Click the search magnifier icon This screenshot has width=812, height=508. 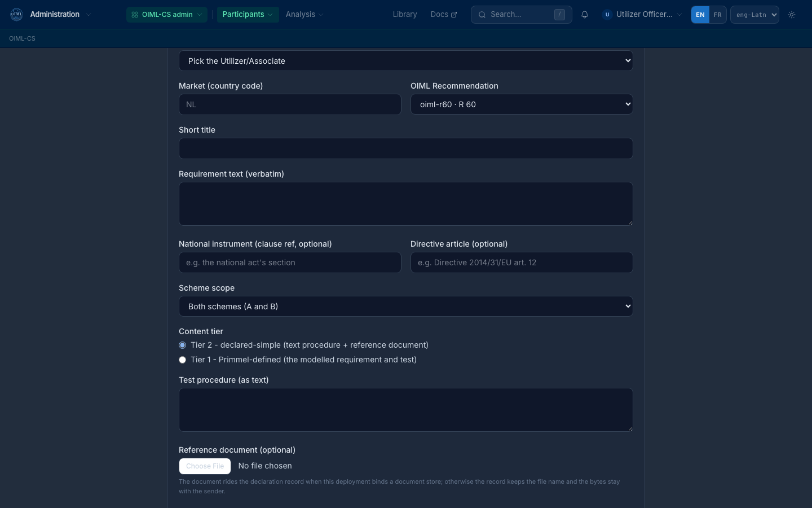[x=482, y=15]
